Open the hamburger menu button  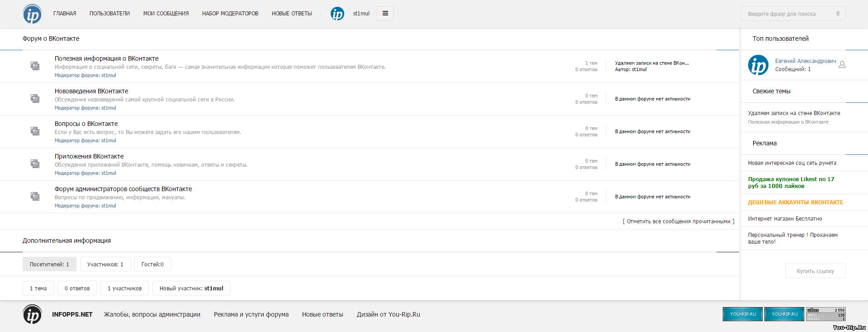coord(385,14)
